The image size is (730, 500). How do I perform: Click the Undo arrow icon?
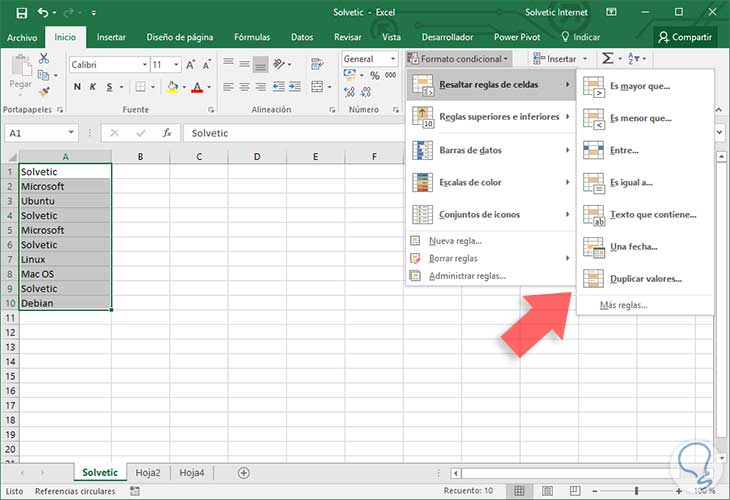[43, 12]
